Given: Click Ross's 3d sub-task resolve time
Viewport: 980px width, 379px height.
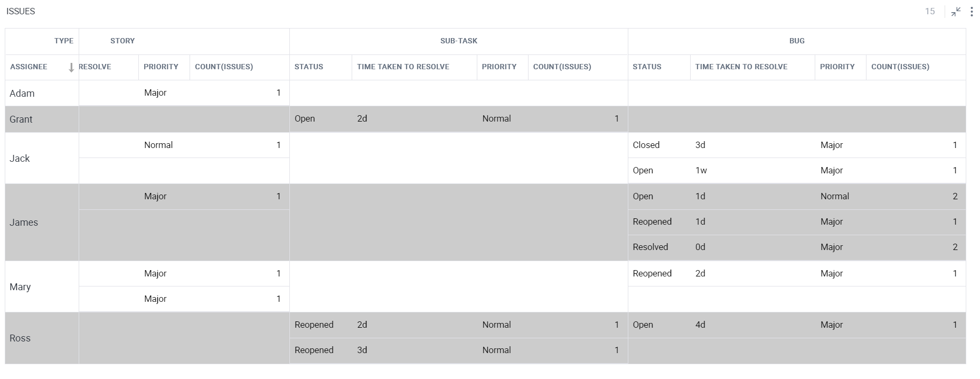Looking at the screenshot, I should (362, 350).
